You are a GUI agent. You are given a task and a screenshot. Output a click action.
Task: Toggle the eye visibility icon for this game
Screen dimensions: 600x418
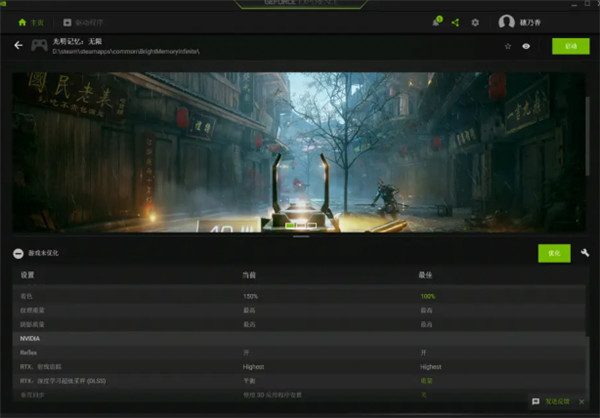tap(526, 46)
